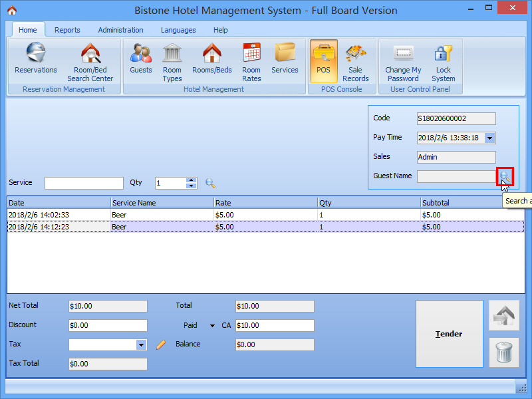Edit tax with the pencil icon

(161, 344)
